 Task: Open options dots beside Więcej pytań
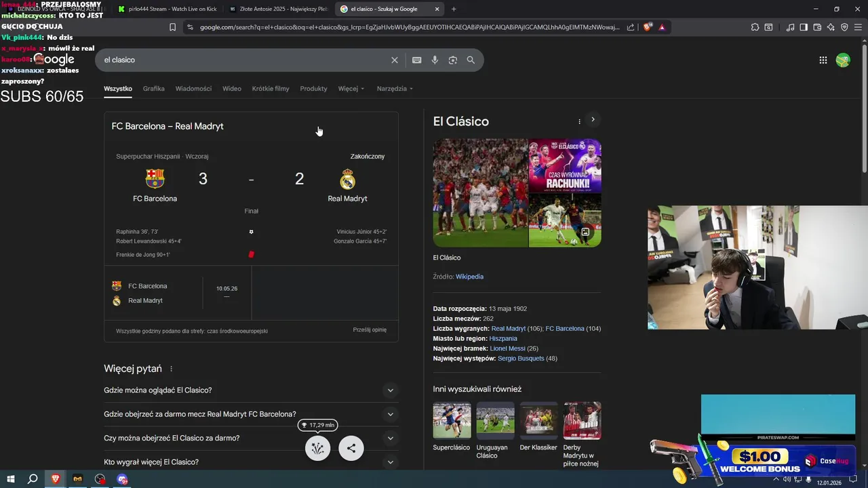(171, 369)
